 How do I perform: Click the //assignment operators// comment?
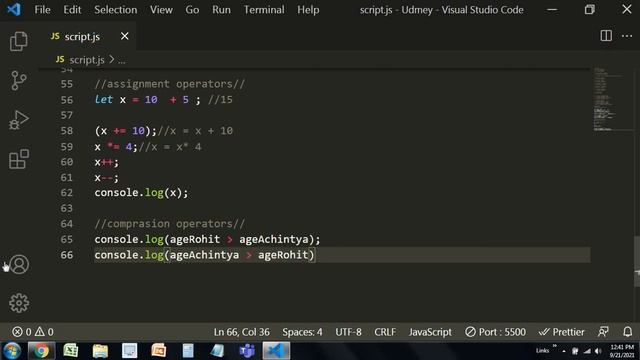[x=170, y=84]
